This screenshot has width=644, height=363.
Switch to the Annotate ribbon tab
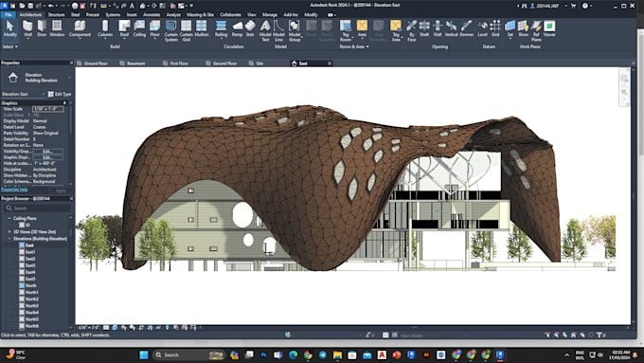152,15
